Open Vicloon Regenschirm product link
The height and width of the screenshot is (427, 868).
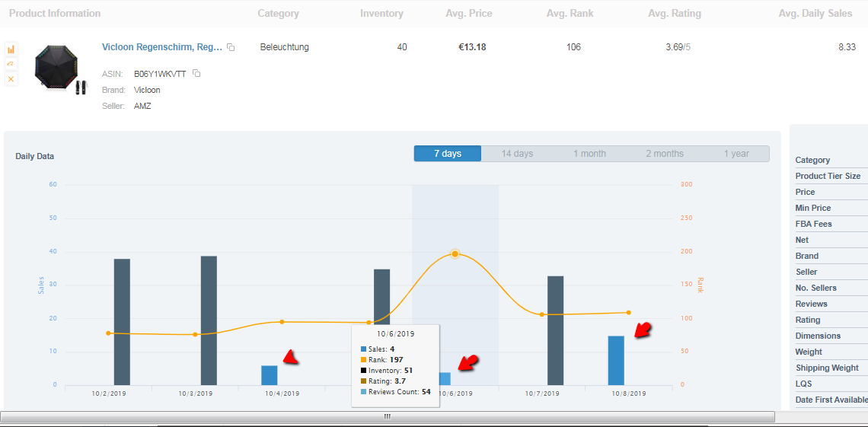tap(162, 47)
